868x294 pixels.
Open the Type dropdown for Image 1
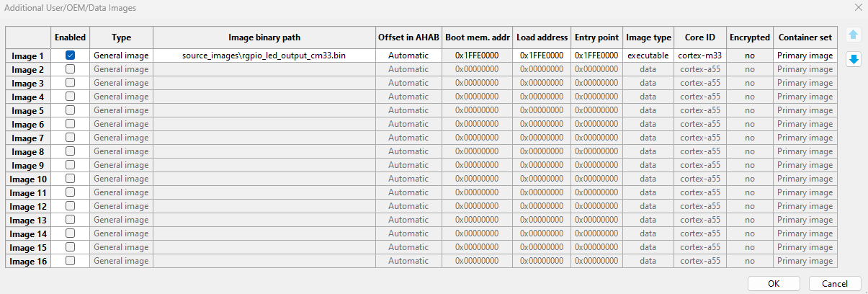click(121, 55)
